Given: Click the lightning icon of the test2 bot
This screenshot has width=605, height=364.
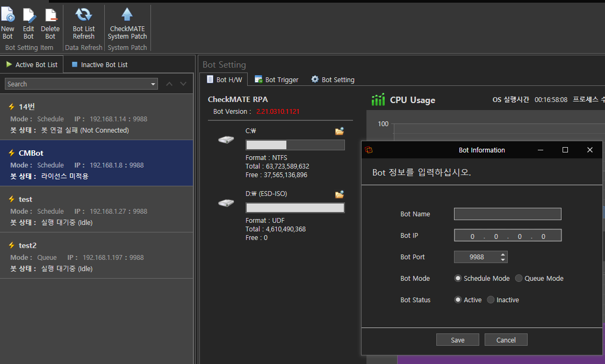Looking at the screenshot, I should [12, 245].
